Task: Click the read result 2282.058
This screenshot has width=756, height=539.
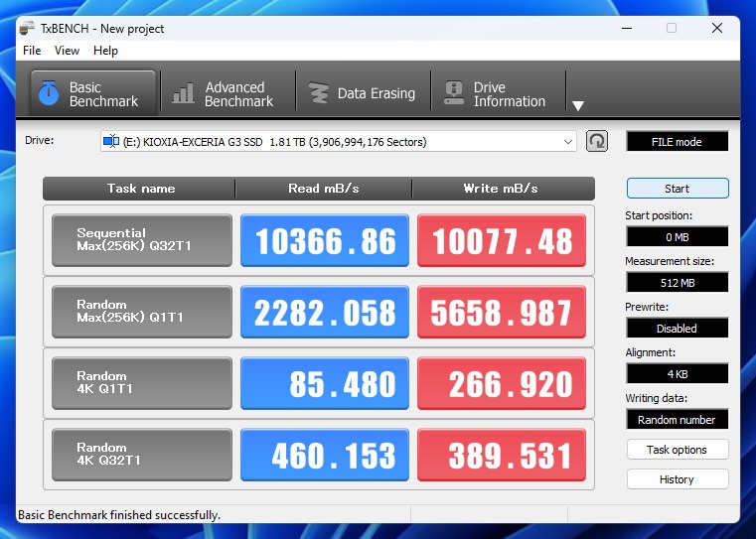Action: tap(325, 311)
